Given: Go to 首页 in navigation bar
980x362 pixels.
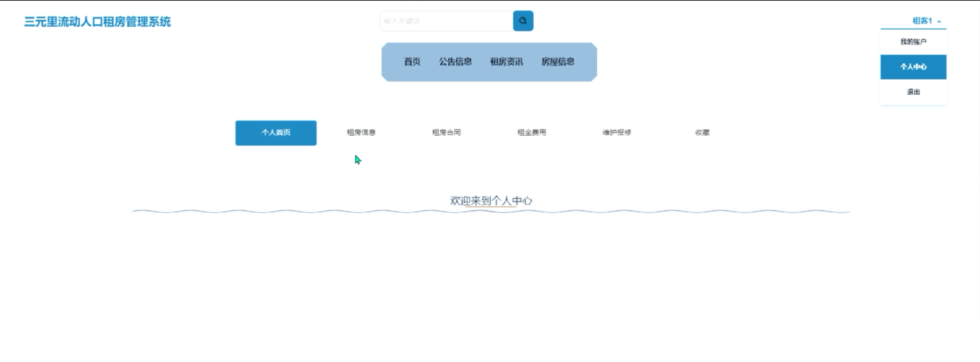Looking at the screenshot, I should click(412, 62).
